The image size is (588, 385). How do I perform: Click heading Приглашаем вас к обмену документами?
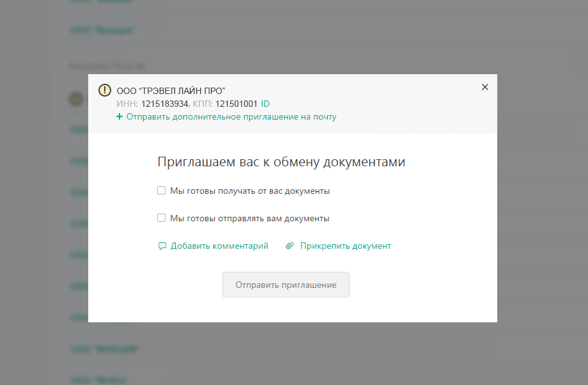(x=281, y=162)
